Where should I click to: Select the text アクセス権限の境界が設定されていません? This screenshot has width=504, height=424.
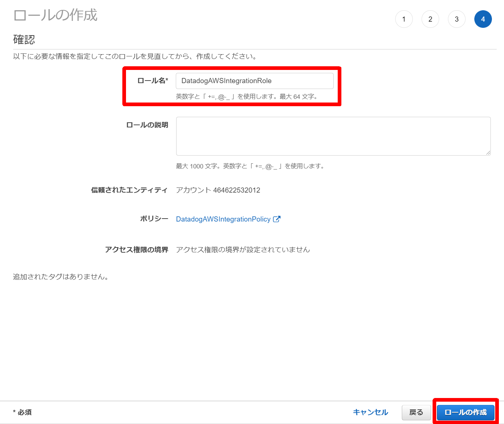(243, 250)
